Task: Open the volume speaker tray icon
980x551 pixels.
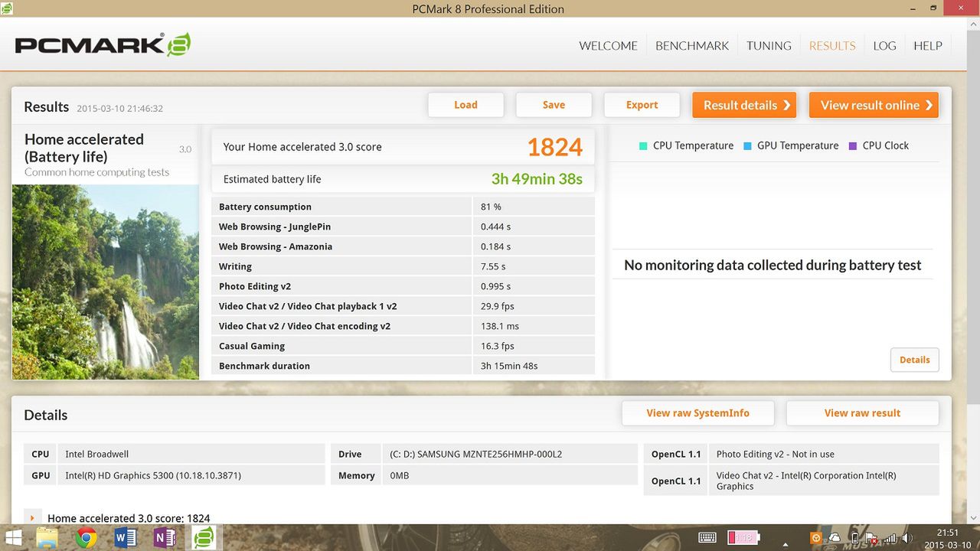Action: 907,539
